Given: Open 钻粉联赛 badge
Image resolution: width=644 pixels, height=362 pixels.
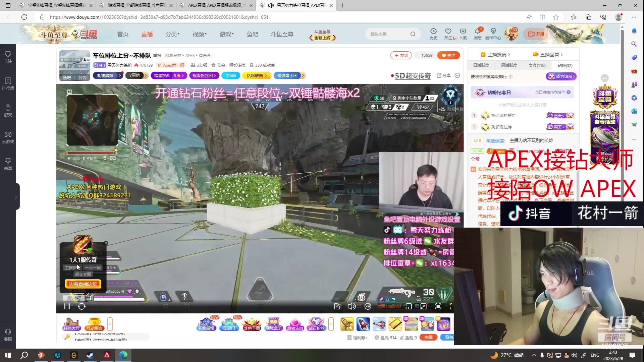Looking at the screenshot, I should (x=257, y=76).
